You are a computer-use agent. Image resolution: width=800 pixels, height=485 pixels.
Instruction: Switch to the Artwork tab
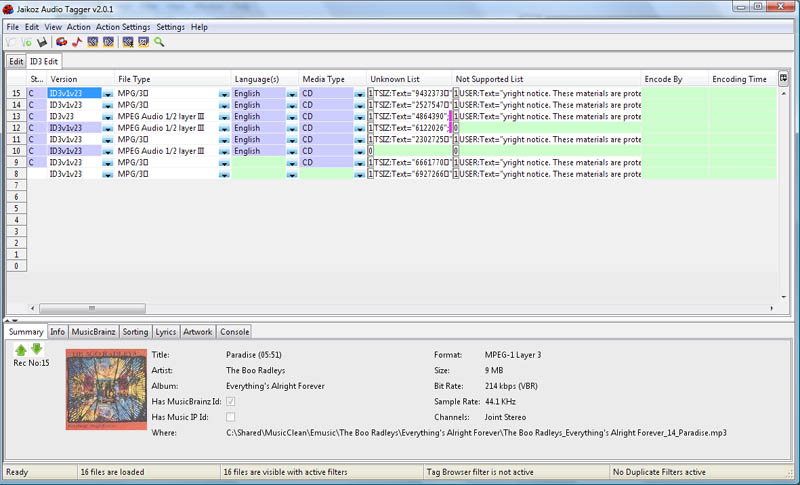coord(197,331)
